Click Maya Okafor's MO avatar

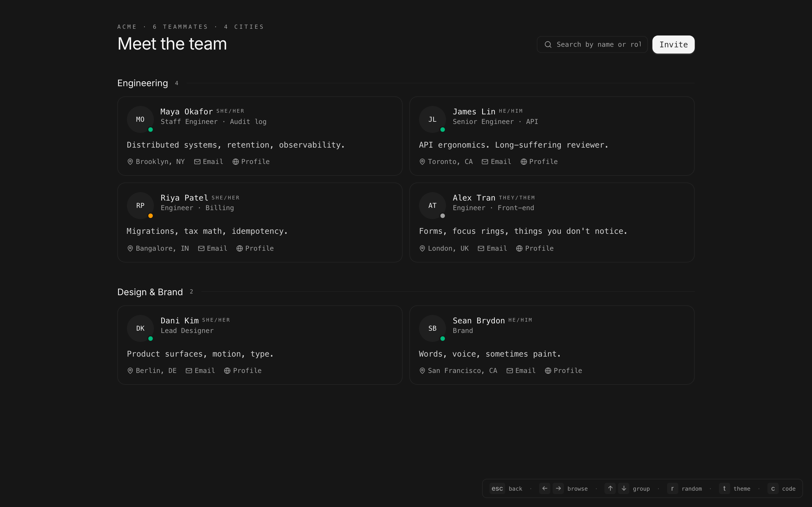pos(140,119)
